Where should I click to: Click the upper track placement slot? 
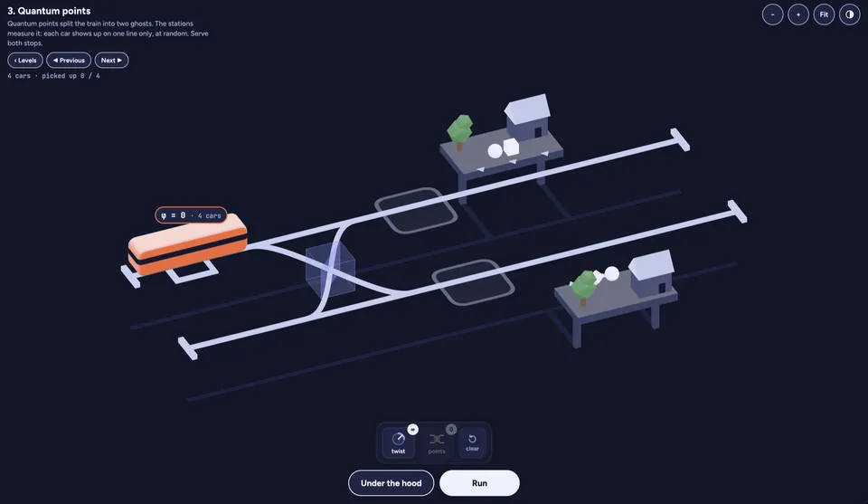coord(416,211)
